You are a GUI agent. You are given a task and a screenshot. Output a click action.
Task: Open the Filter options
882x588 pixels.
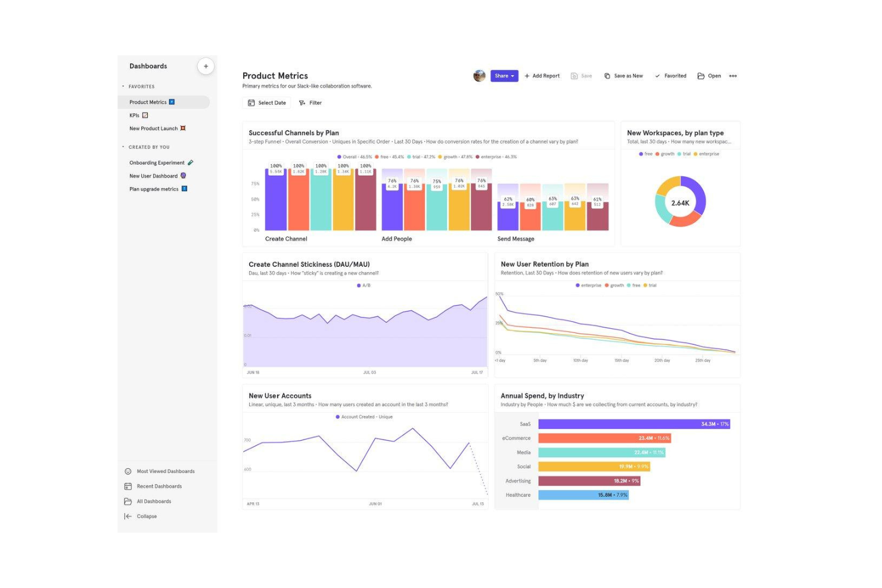coord(310,103)
